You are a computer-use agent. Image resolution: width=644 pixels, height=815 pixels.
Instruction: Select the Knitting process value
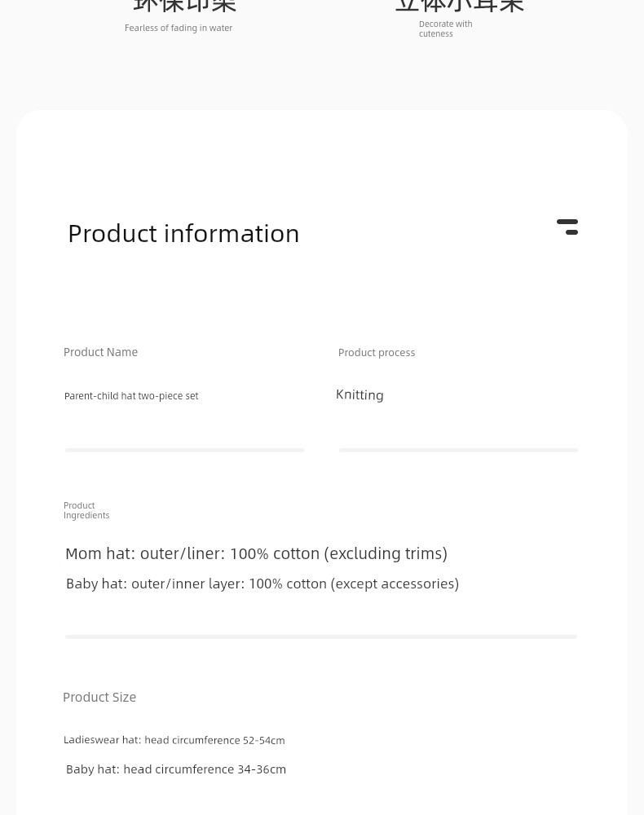point(359,395)
